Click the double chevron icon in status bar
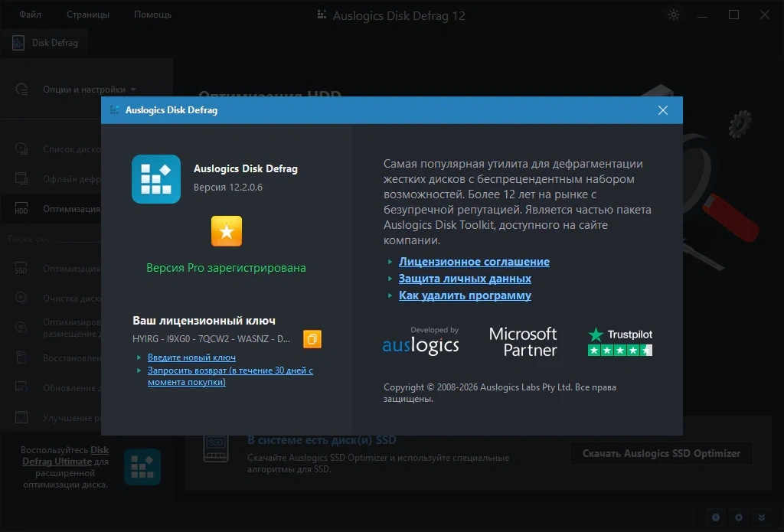The height and width of the screenshot is (532, 784). pyautogui.click(x=762, y=517)
